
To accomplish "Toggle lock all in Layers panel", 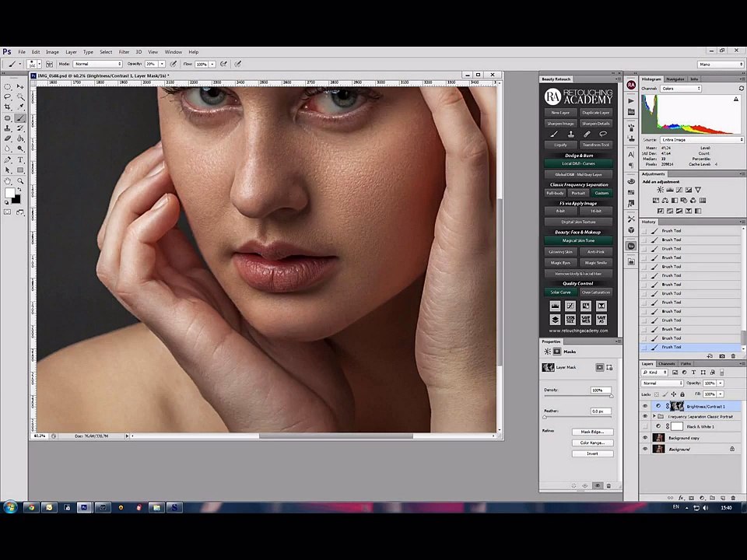I will 682,394.
